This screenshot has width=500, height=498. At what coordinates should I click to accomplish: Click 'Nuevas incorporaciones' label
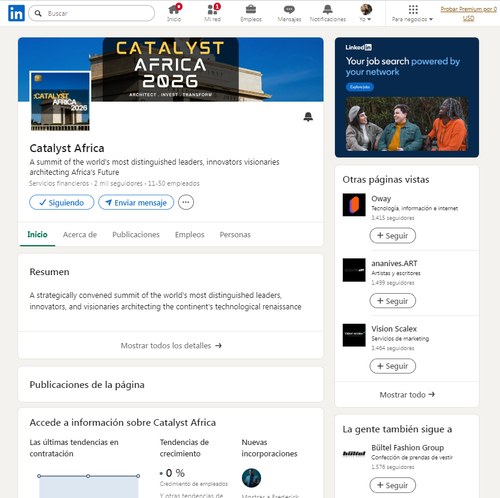(x=269, y=448)
